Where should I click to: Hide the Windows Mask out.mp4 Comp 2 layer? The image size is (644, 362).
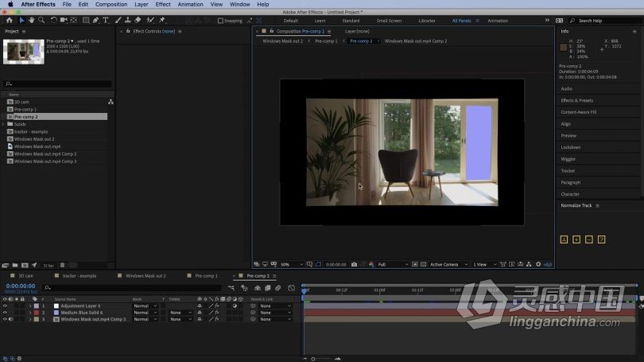(x=5, y=319)
